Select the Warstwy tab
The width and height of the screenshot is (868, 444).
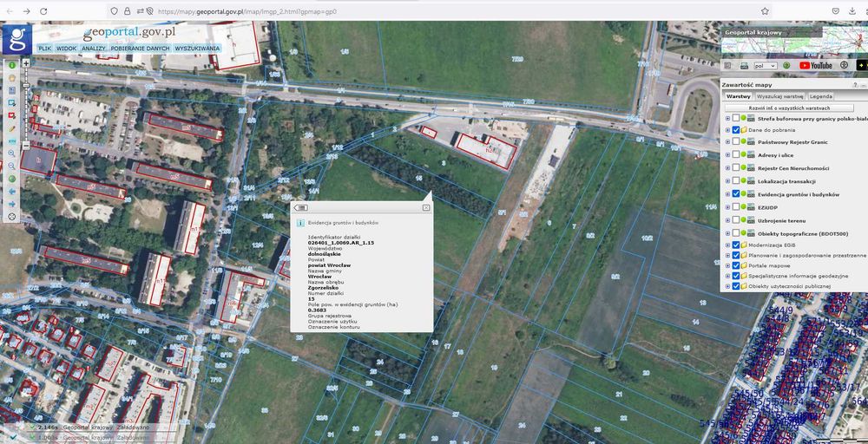point(739,96)
